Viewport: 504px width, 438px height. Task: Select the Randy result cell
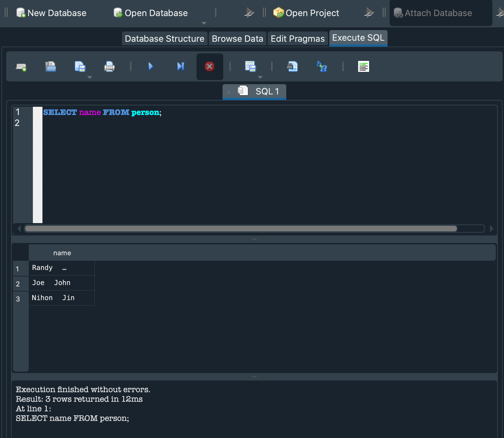(x=62, y=268)
